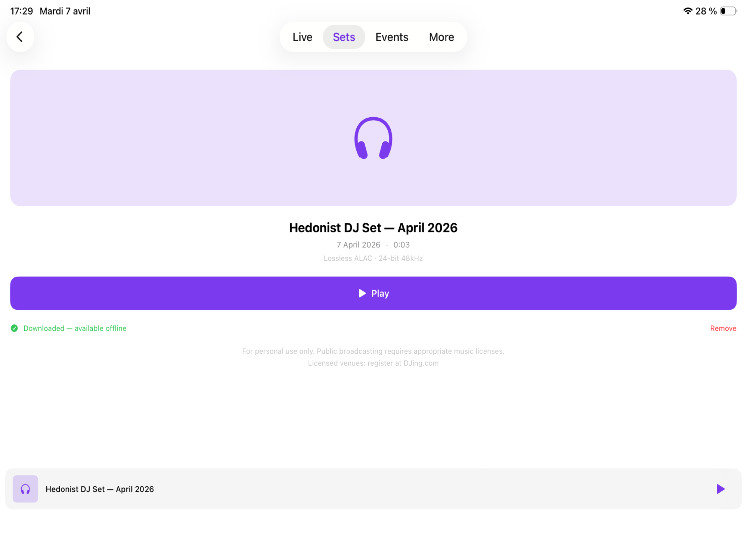747x560 pixels.
Task: Play the Hedonist DJ Set
Action: tap(373, 293)
